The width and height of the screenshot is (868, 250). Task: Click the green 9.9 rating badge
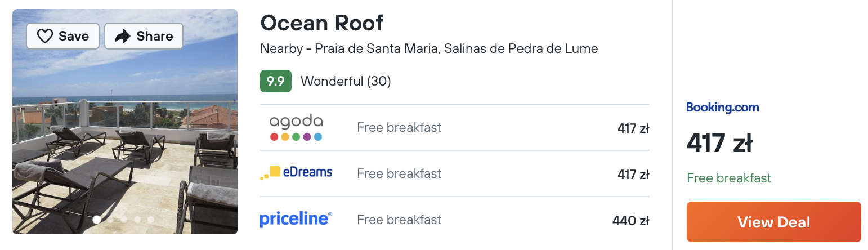click(x=276, y=81)
